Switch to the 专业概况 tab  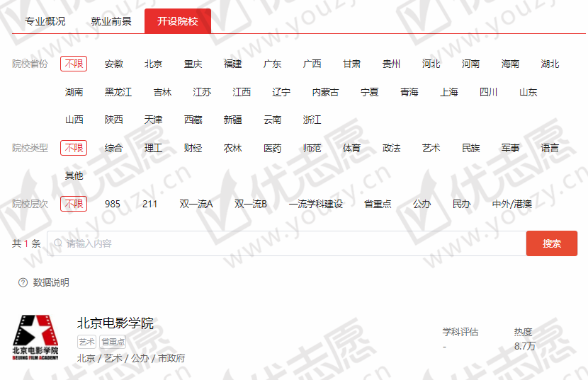point(45,21)
